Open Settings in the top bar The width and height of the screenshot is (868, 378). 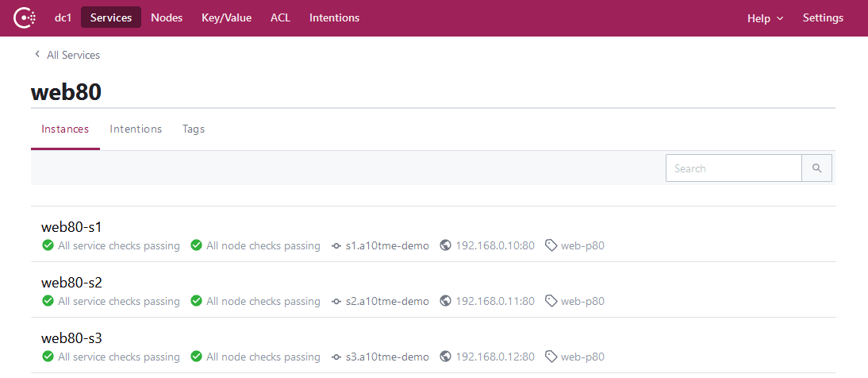(x=823, y=17)
